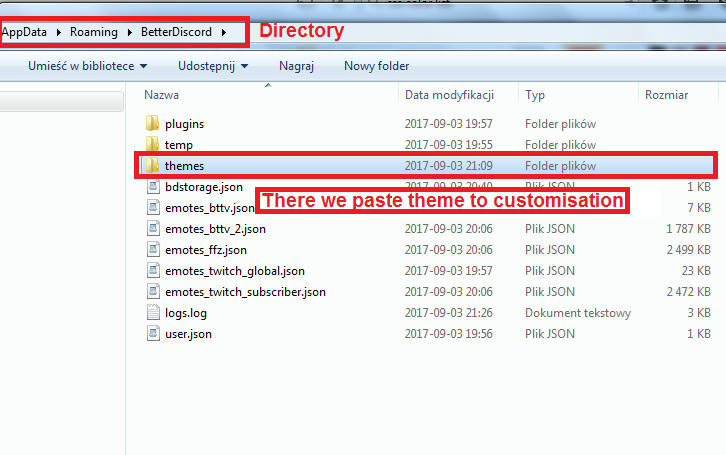Select the themes folder name

(x=184, y=166)
